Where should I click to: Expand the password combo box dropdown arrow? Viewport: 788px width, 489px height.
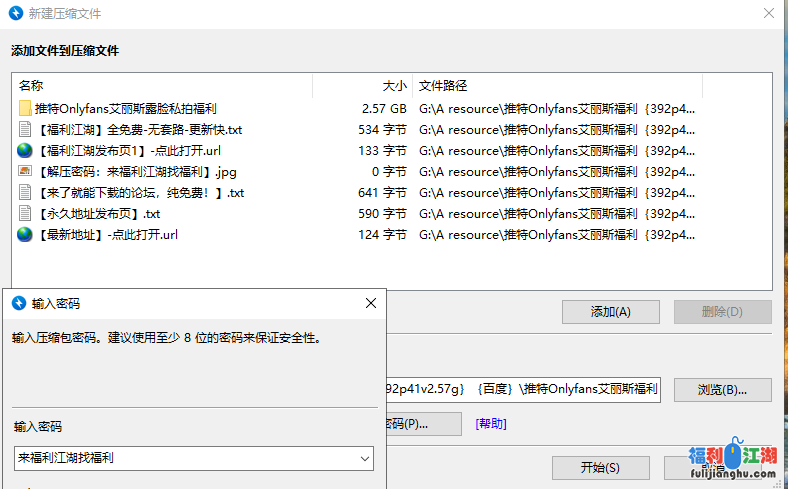[363, 458]
